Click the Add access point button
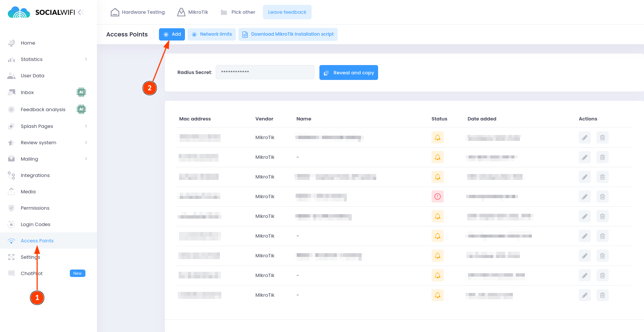 [172, 34]
